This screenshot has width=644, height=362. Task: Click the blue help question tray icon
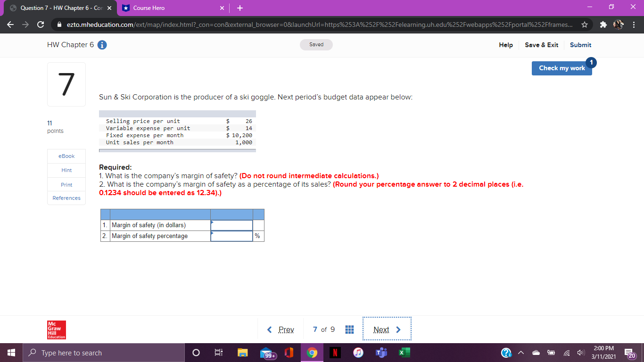(506, 353)
